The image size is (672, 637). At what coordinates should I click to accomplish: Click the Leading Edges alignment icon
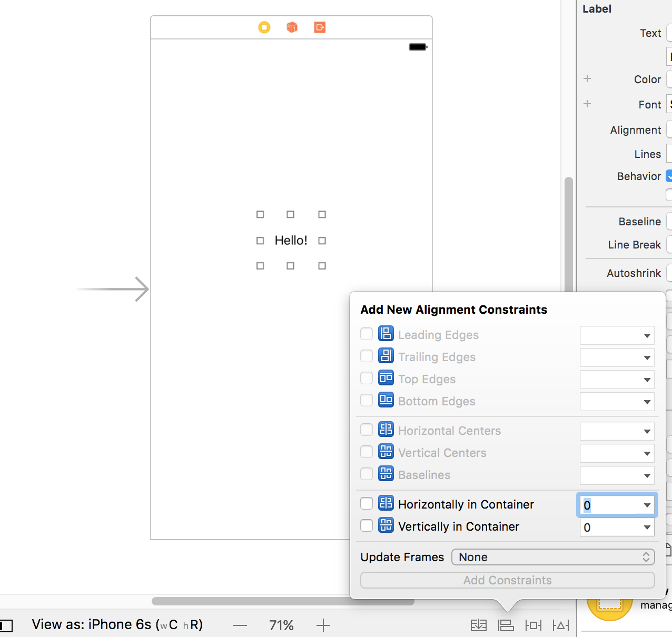point(386,334)
